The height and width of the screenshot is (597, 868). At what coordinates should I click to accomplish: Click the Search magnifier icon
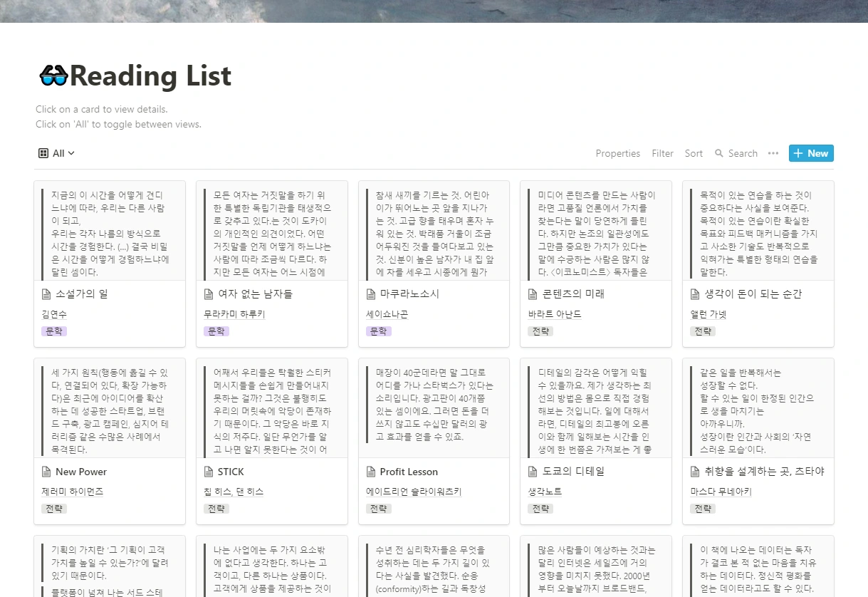(x=718, y=153)
